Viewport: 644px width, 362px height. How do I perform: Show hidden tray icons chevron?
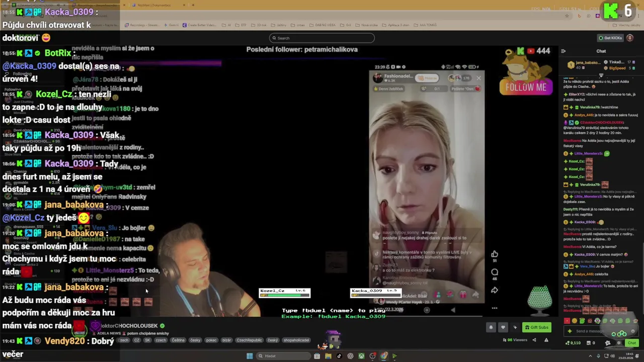(x=590, y=356)
